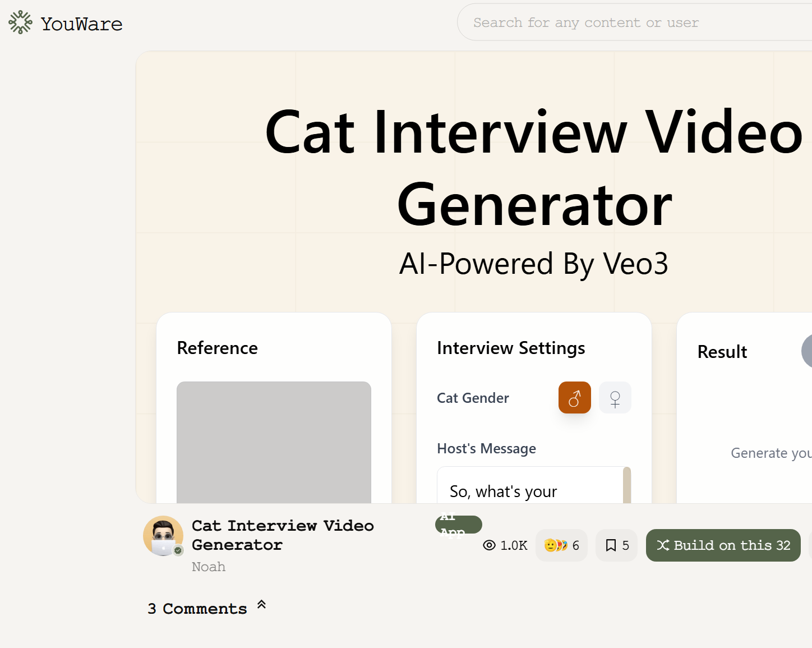
Task: Select the male cat gender option
Action: tap(575, 398)
